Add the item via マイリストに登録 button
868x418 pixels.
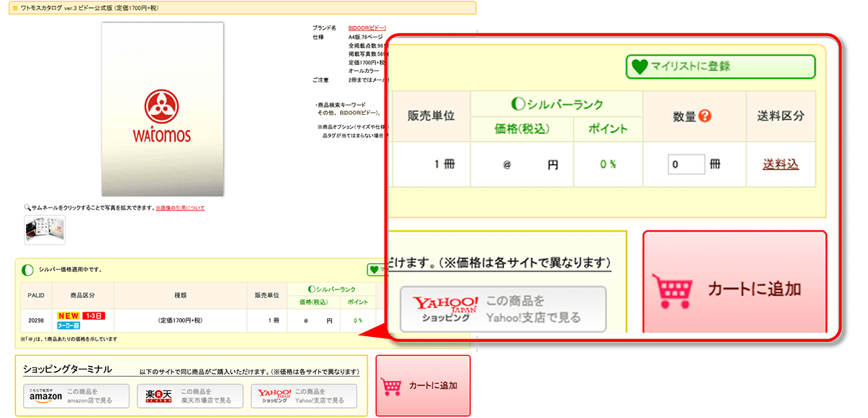tap(720, 67)
